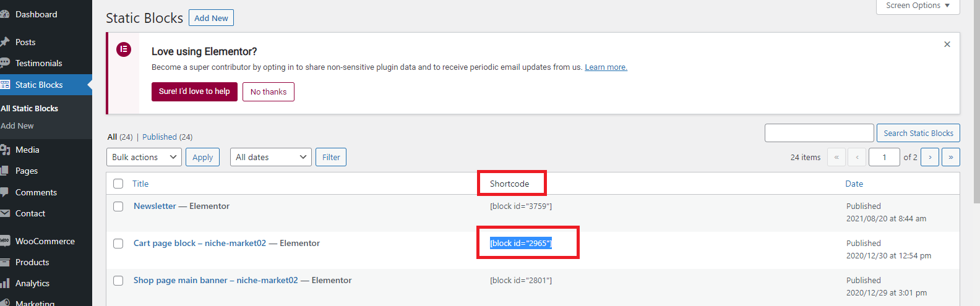Click the Elementor logo in notice

[124, 49]
